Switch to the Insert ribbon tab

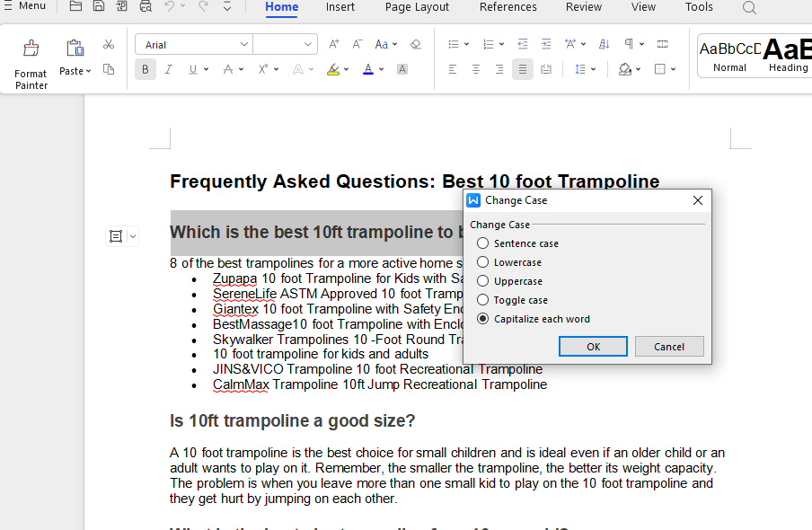tap(340, 7)
